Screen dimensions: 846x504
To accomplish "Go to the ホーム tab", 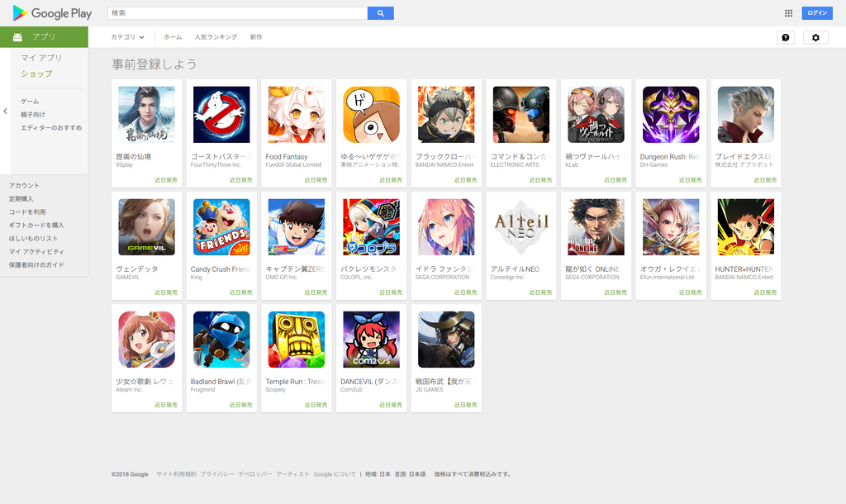I will (x=173, y=37).
